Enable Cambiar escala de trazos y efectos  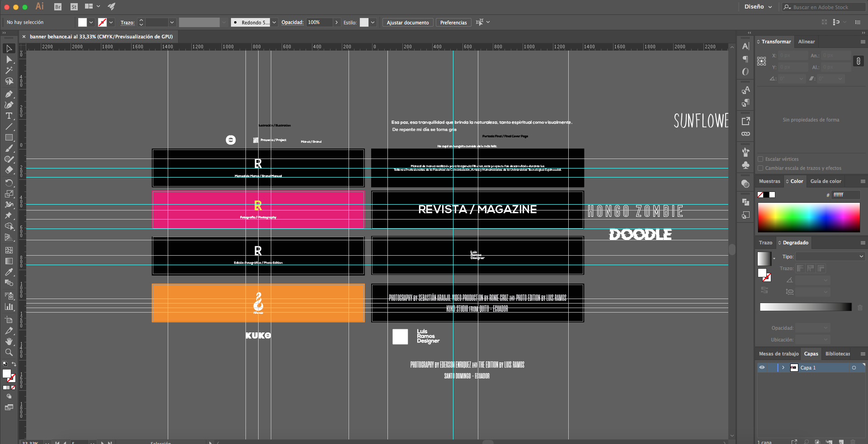tap(760, 168)
